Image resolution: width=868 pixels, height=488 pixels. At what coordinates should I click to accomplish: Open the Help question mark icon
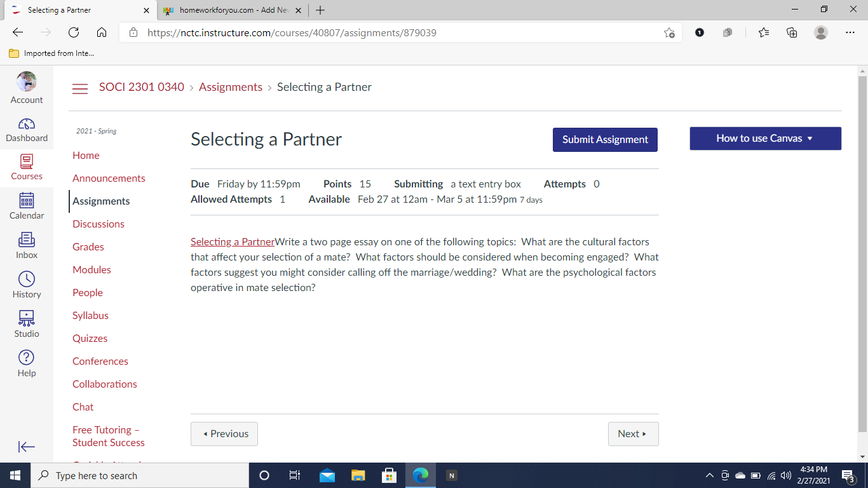(x=27, y=358)
